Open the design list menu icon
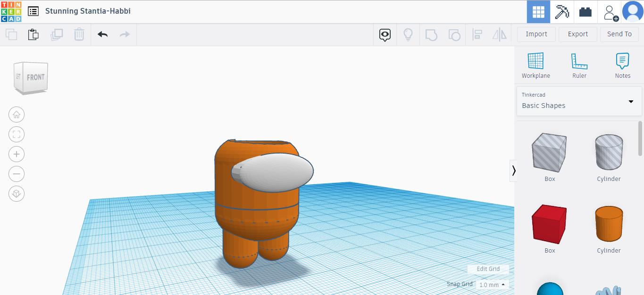The width and height of the screenshot is (644, 295). pyautogui.click(x=33, y=11)
